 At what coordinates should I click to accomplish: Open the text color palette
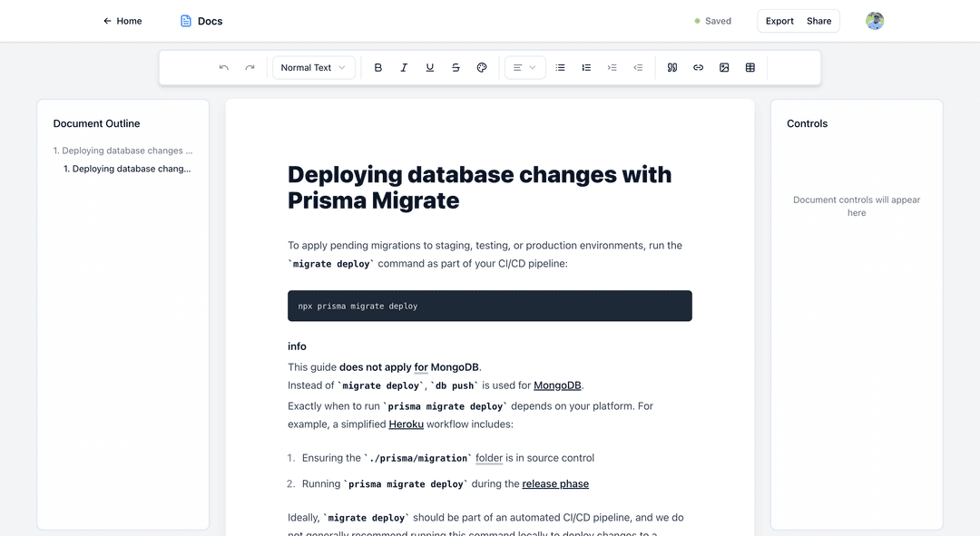click(482, 68)
